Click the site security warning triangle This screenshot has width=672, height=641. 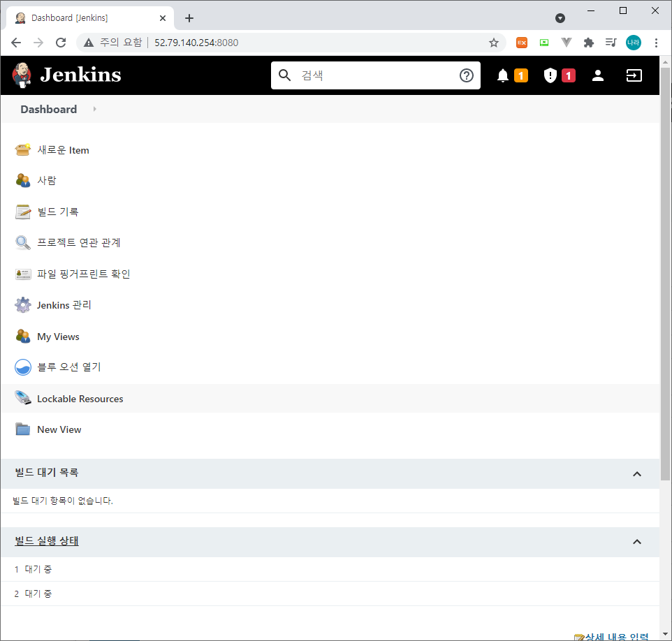(89, 43)
